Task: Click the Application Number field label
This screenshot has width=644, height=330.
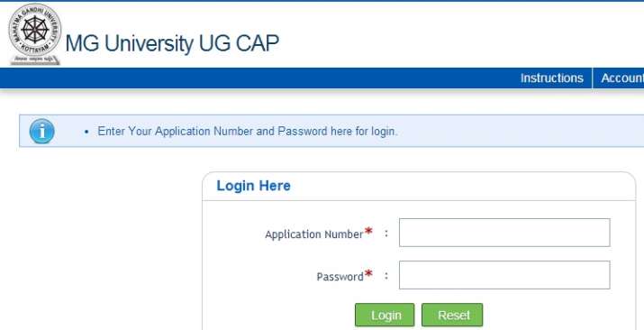Action: (314, 234)
